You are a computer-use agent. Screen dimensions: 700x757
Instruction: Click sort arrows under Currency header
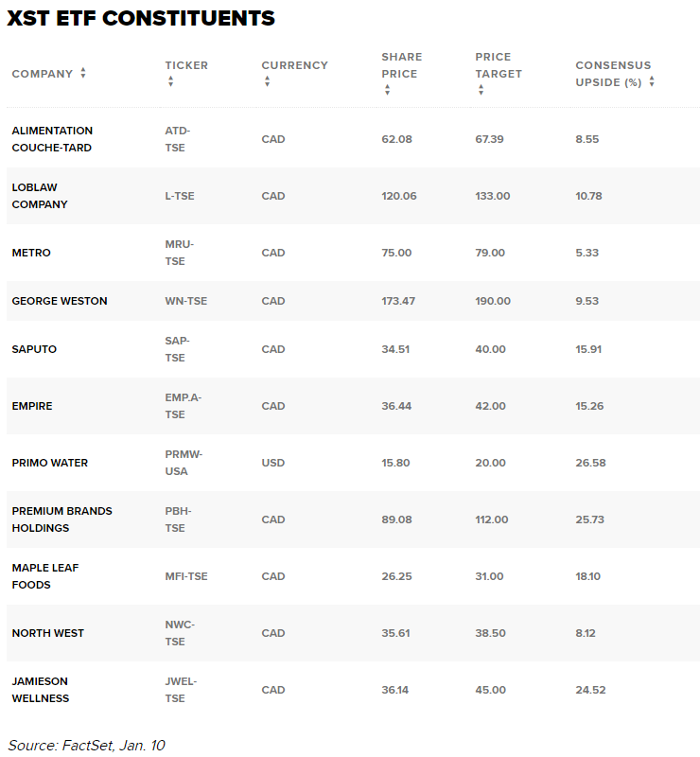coord(267,82)
